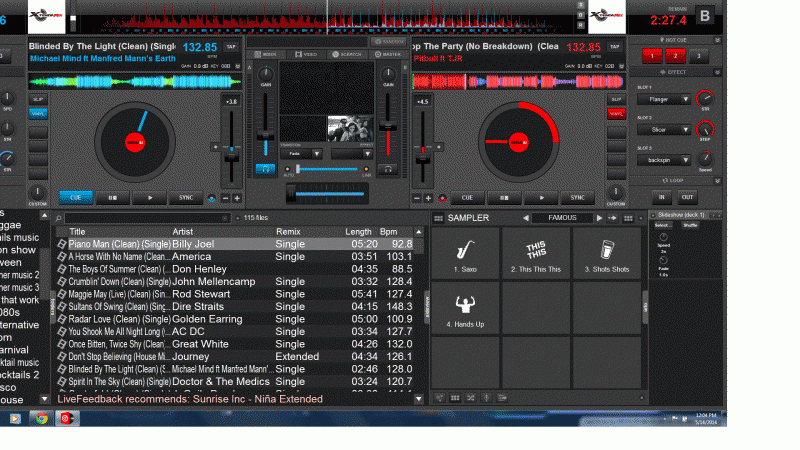Screen dimensions: 800x450
Task: Activate hot cue 3 on right deck
Action: coord(698,56)
